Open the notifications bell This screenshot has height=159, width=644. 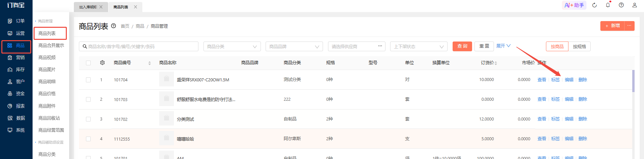pos(608,5)
